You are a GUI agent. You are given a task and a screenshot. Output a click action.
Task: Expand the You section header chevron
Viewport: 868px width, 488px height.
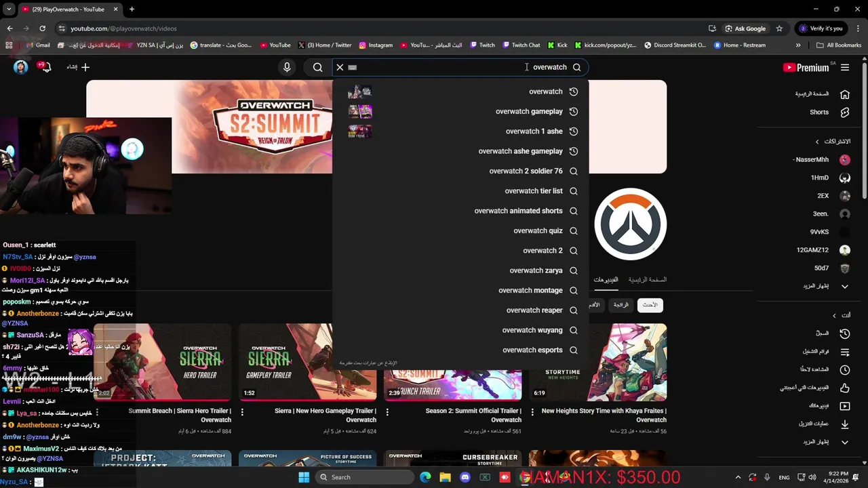[835, 315]
